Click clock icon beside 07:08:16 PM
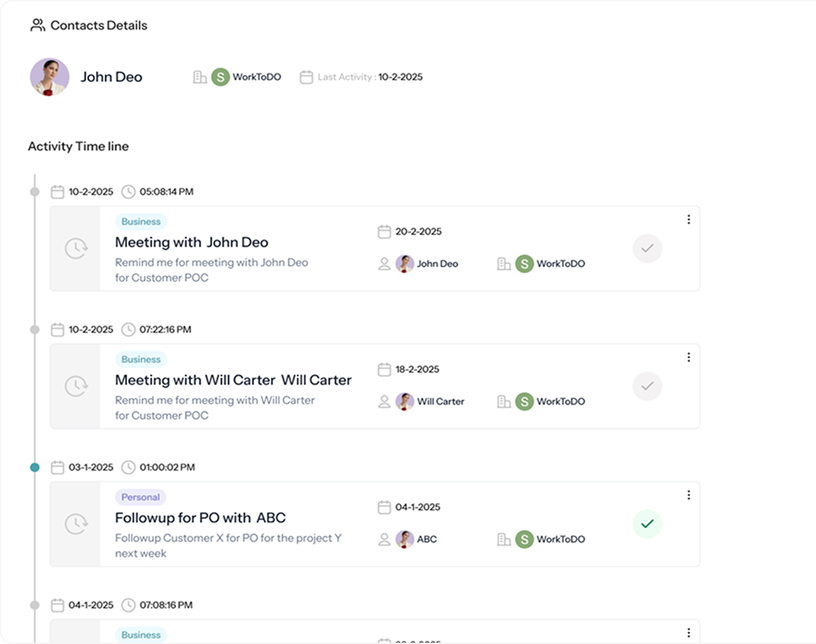Image resolution: width=816 pixels, height=644 pixels. coord(128,605)
